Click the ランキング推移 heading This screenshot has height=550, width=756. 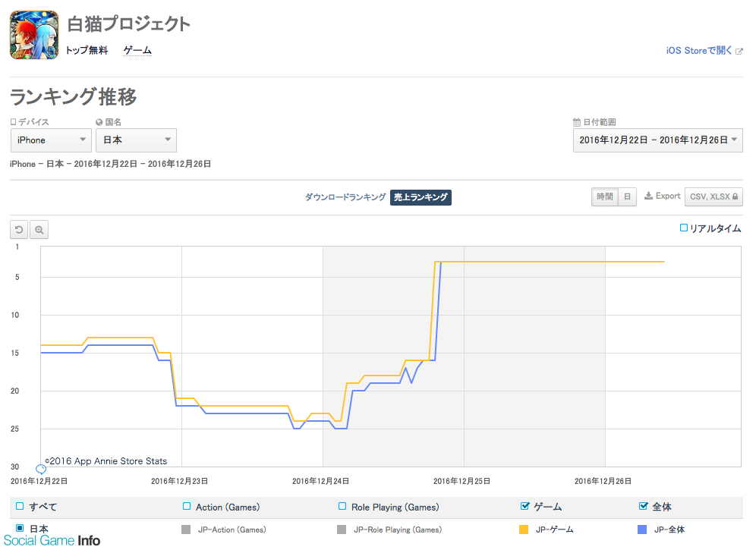pyautogui.click(x=74, y=97)
